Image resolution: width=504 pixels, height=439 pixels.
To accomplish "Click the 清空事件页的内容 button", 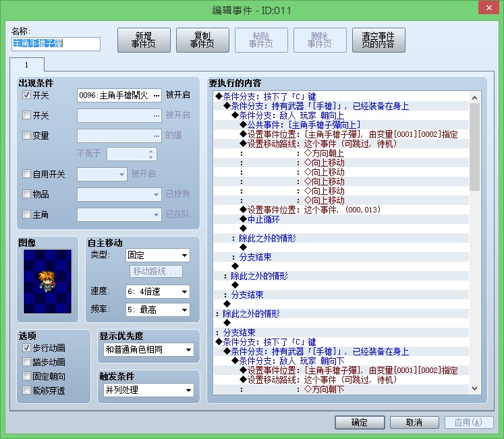I will (x=379, y=40).
